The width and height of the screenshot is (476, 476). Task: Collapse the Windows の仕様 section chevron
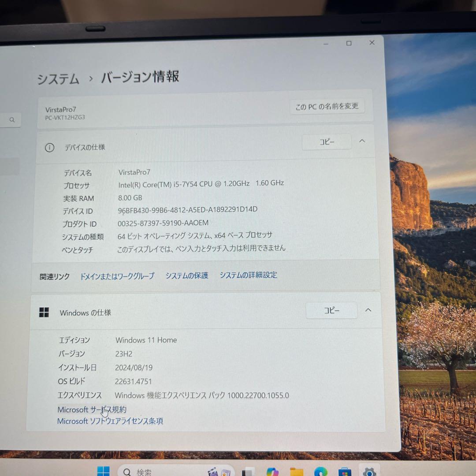click(x=368, y=310)
